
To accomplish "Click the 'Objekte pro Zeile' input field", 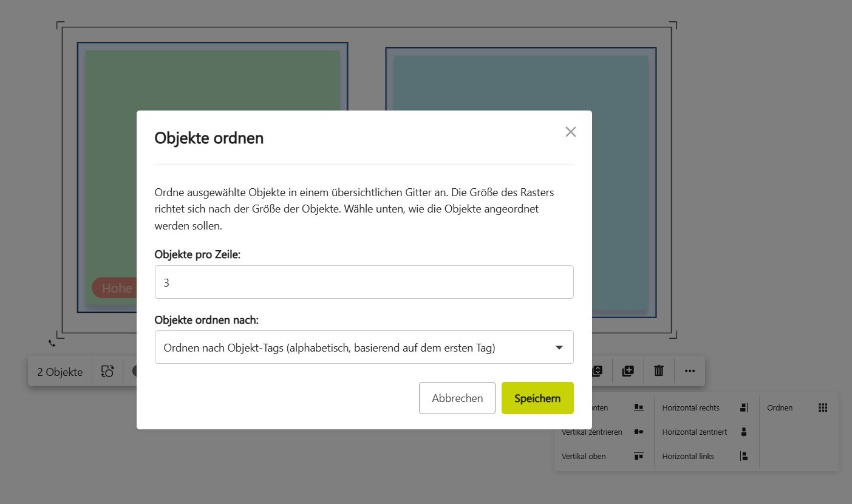I will (x=364, y=282).
